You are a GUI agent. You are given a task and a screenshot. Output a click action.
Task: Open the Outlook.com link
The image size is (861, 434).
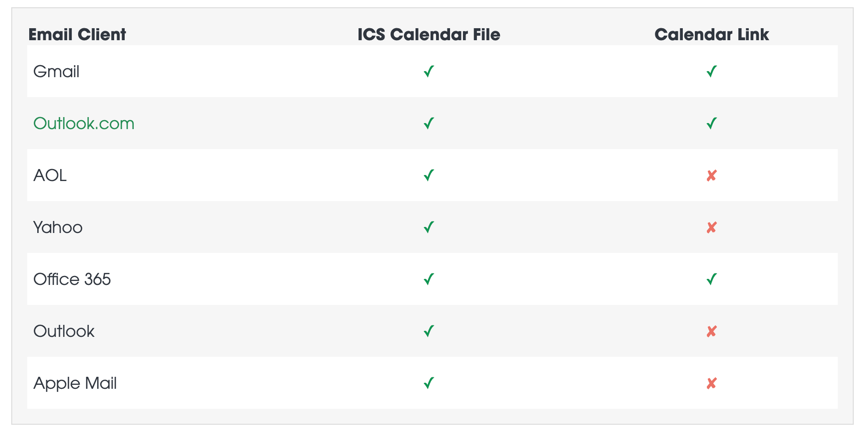pos(84,124)
